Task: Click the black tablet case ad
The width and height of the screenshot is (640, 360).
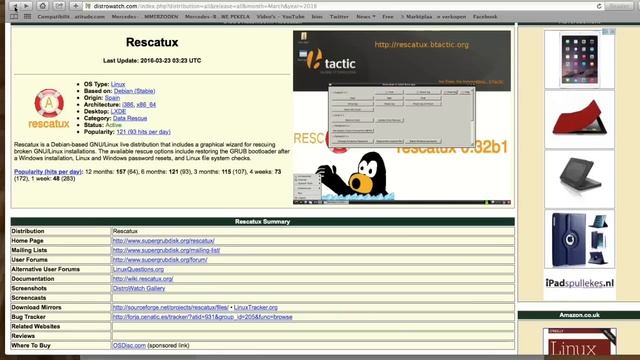Action: [x=579, y=179]
